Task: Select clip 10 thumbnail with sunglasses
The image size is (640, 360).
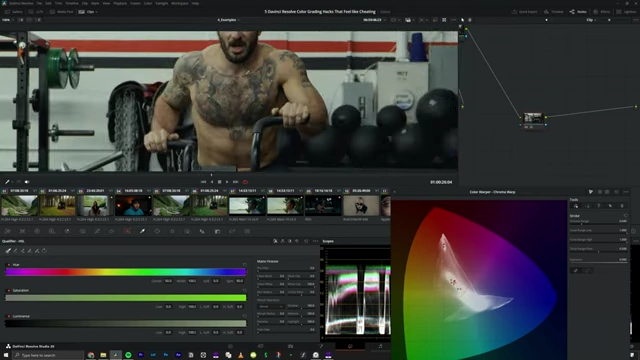Action: click(361, 205)
